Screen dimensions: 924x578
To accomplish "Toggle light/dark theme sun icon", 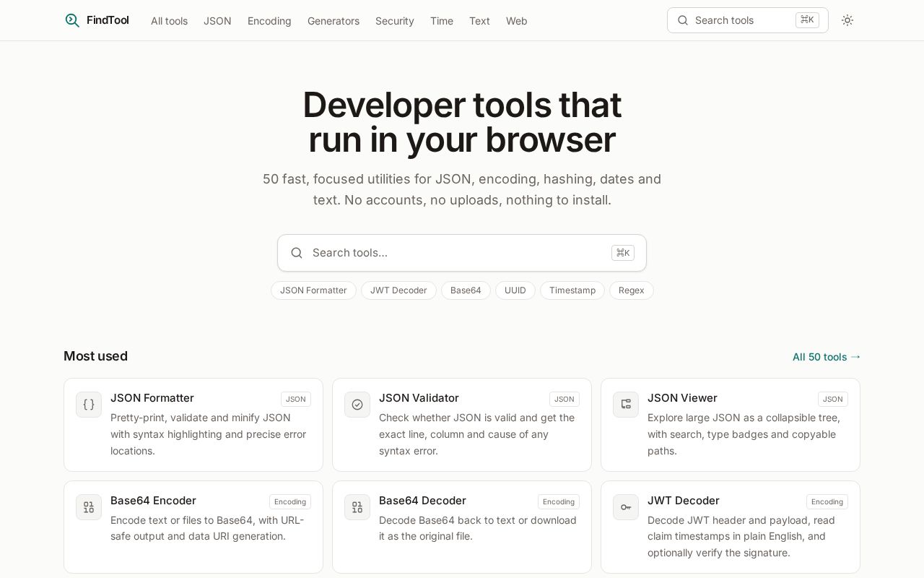I will 847,20.
